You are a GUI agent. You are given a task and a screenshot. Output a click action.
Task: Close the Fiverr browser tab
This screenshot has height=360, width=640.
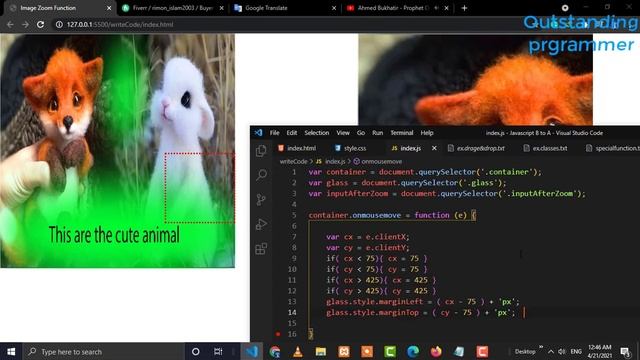pos(222,8)
